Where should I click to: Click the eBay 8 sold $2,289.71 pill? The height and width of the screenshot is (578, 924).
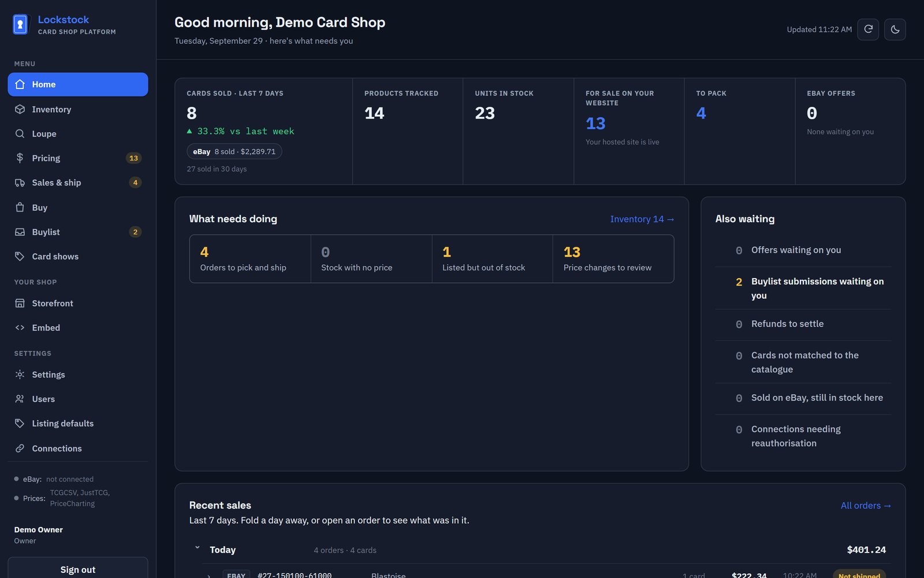(234, 151)
